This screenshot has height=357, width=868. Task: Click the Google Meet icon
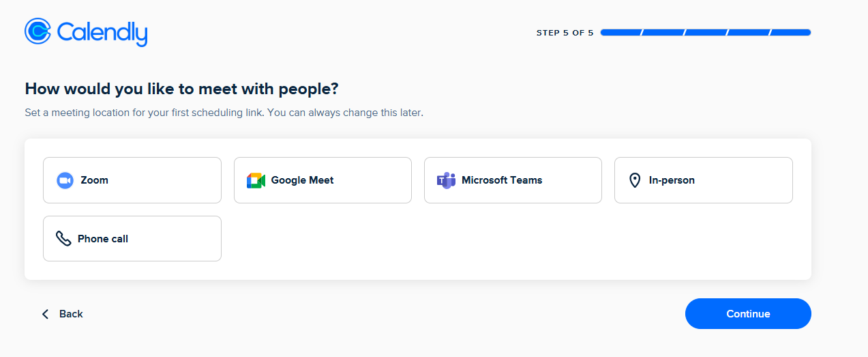point(256,180)
